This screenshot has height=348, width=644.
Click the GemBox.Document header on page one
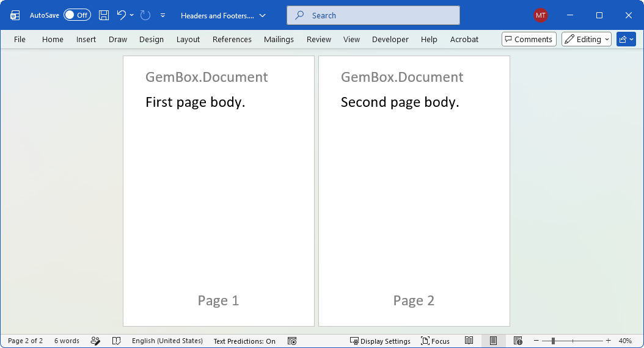point(207,77)
